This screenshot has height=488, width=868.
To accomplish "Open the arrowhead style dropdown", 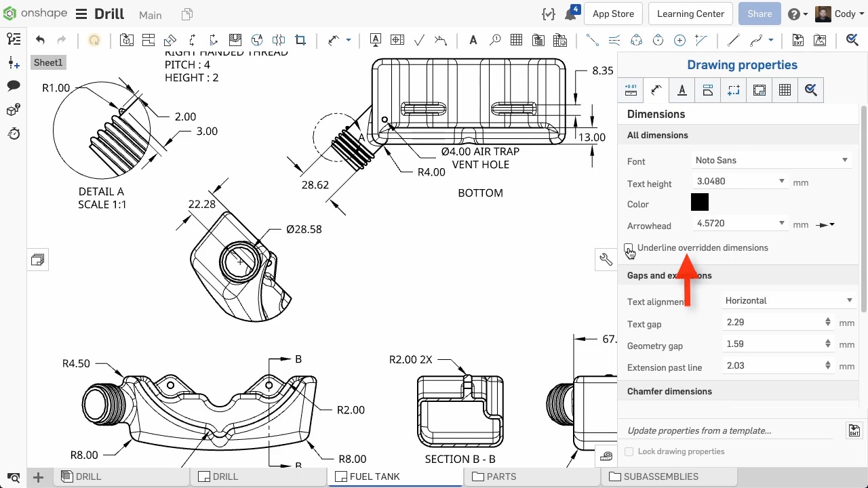I will click(825, 225).
